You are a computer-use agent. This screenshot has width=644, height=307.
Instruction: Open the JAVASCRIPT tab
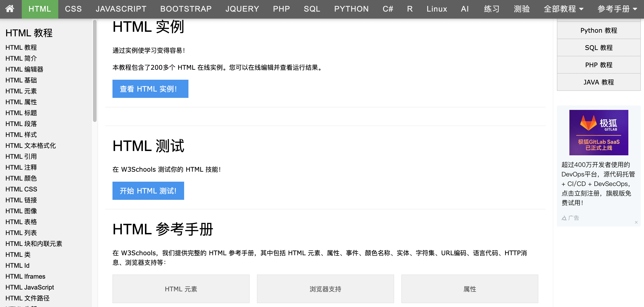tap(121, 9)
